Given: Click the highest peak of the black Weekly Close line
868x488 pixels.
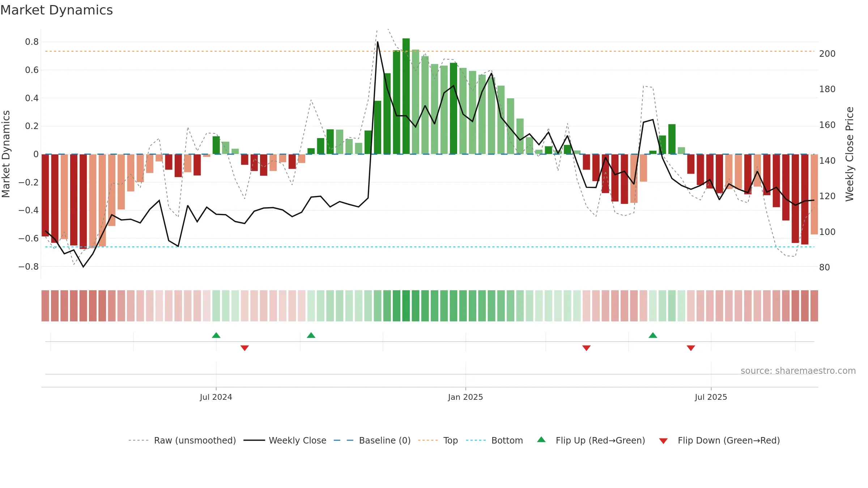Looking at the screenshot, I should tap(378, 42).
